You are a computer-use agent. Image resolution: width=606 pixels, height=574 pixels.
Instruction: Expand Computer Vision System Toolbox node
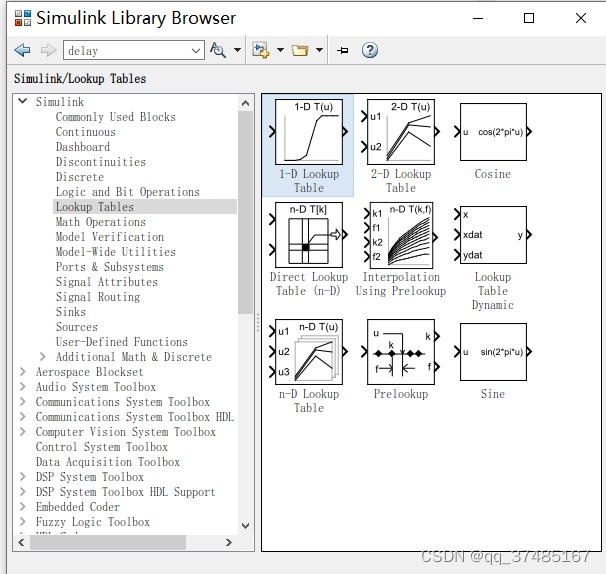click(x=23, y=431)
